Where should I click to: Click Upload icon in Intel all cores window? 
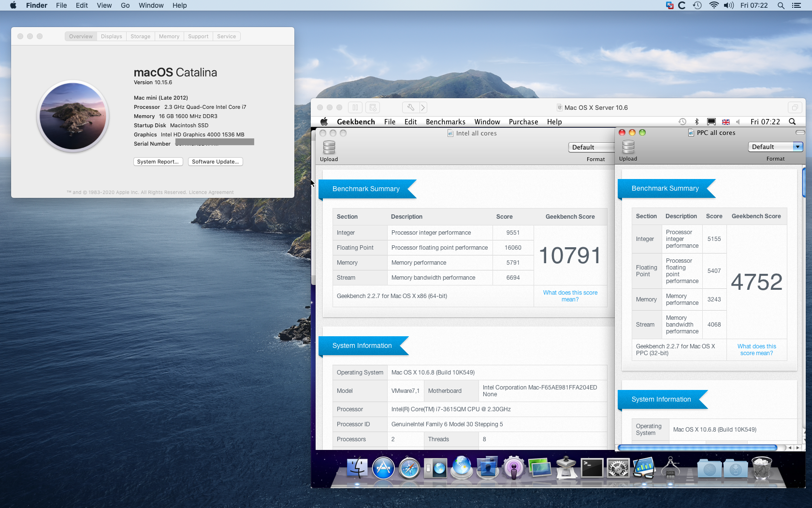tap(329, 147)
